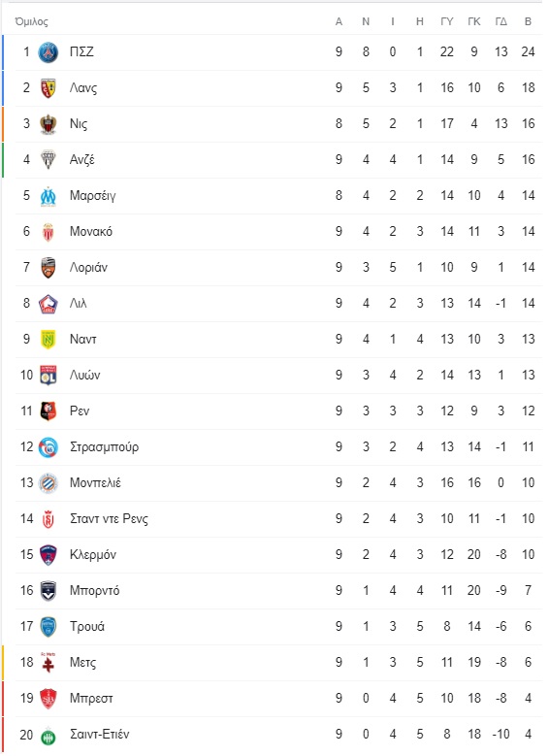Screen dimensions: 549x756
Task: Open the Ανζέ team name link
Action: pyautogui.click(x=81, y=159)
